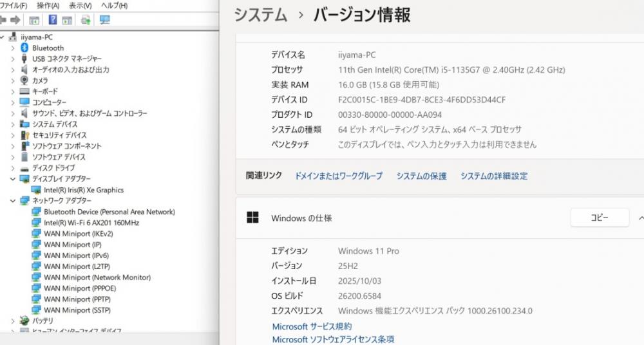Click the Intel Iris Xe Graphics adapter icon

pyautogui.click(x=37, y=190)
